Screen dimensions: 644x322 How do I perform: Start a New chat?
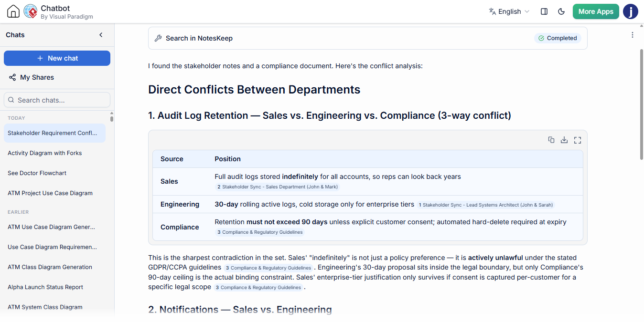coord(57,58)
